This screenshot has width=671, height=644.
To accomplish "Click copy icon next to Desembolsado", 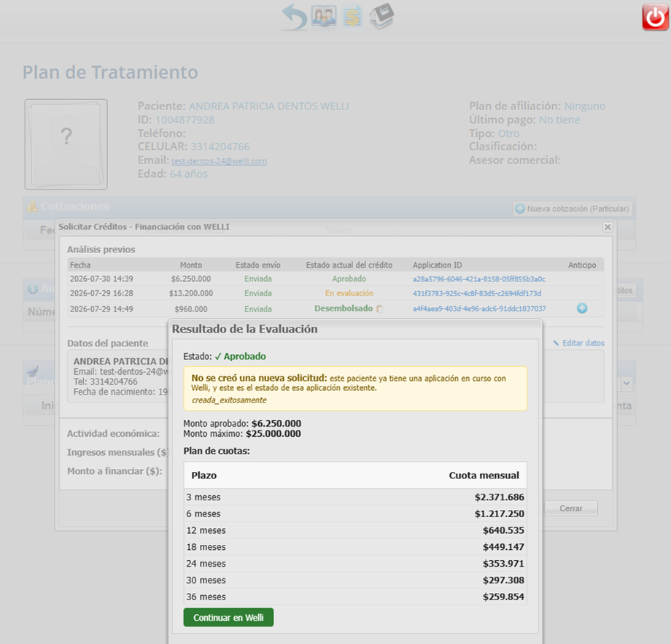I will (379, 309).
